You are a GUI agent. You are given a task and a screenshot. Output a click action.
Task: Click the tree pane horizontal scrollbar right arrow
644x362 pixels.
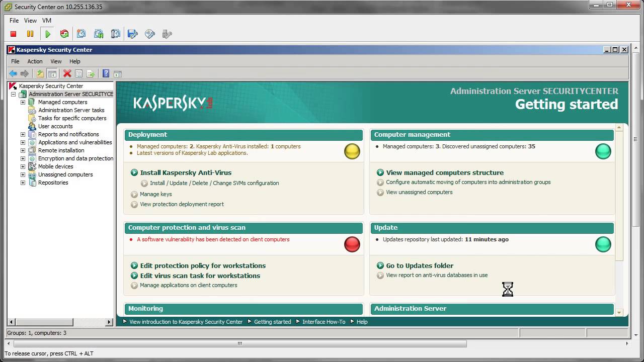pos(110,322)
